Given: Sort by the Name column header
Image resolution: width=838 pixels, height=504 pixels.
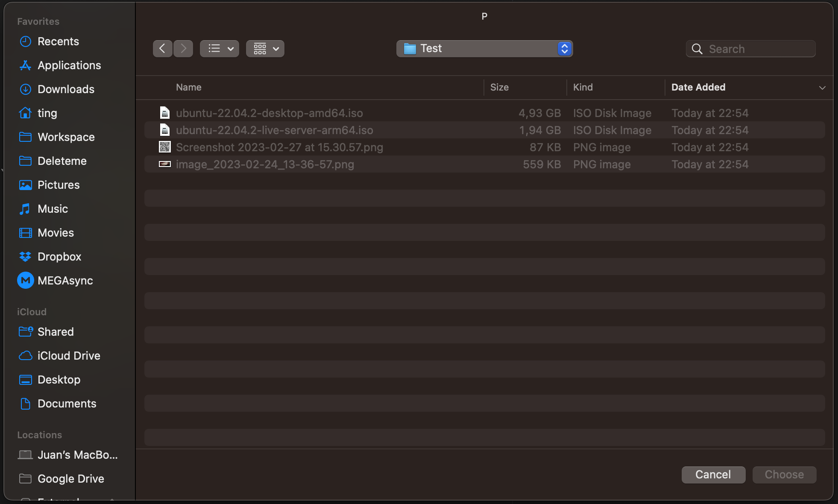Looking at the screenshot, I should tap(189, 87).
